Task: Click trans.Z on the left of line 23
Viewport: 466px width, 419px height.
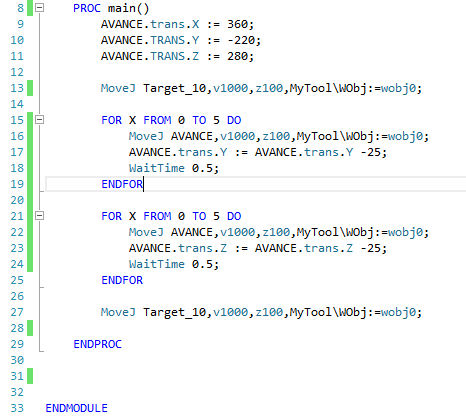Action: tap(203, 248)
